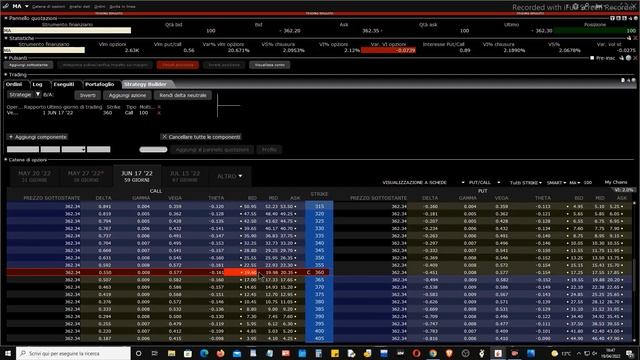The image size is (640, 360).
Task: Open File Explorer from taskbar
Action: (171, 353)
